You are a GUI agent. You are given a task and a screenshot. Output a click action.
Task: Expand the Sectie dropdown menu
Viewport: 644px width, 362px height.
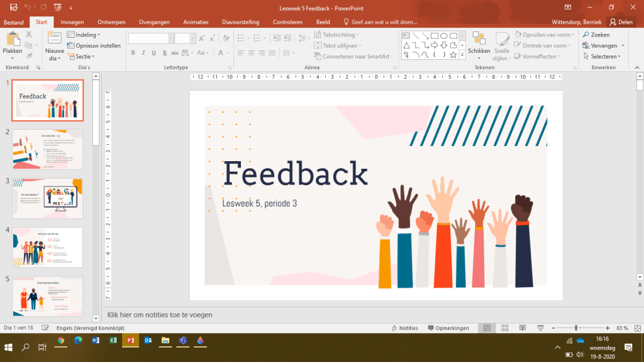(80, 56)
